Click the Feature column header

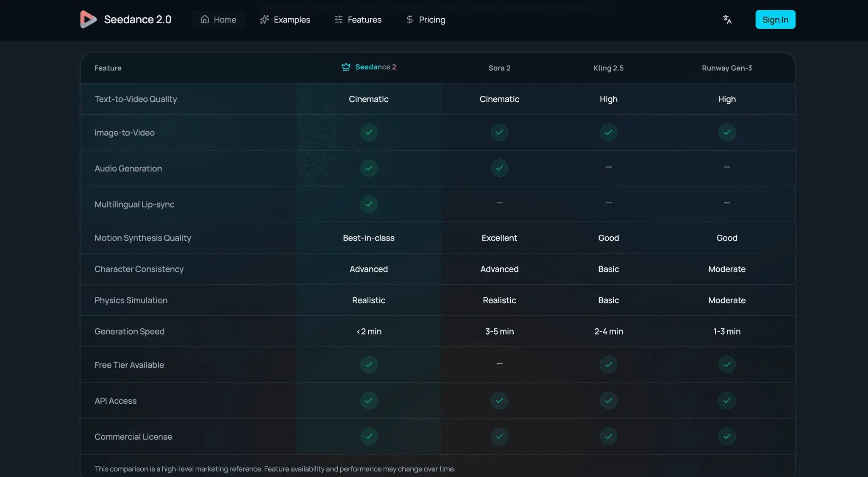point(108,68)
